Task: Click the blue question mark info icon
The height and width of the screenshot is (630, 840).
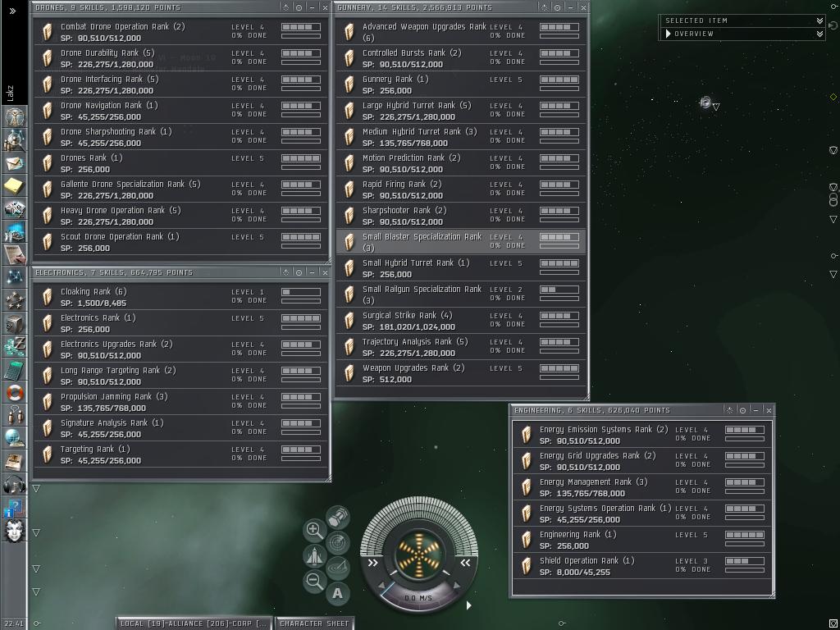Action: (x=15, y=508)
